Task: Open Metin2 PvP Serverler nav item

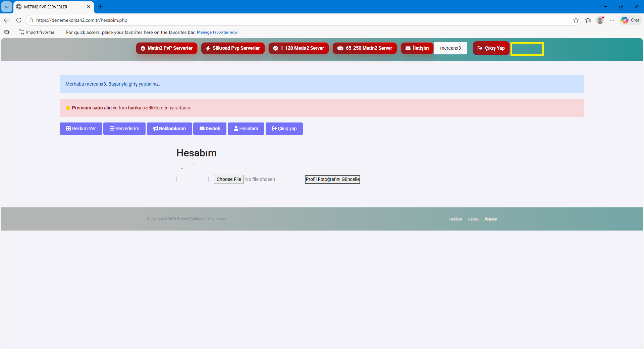Action: coord(167,48)
